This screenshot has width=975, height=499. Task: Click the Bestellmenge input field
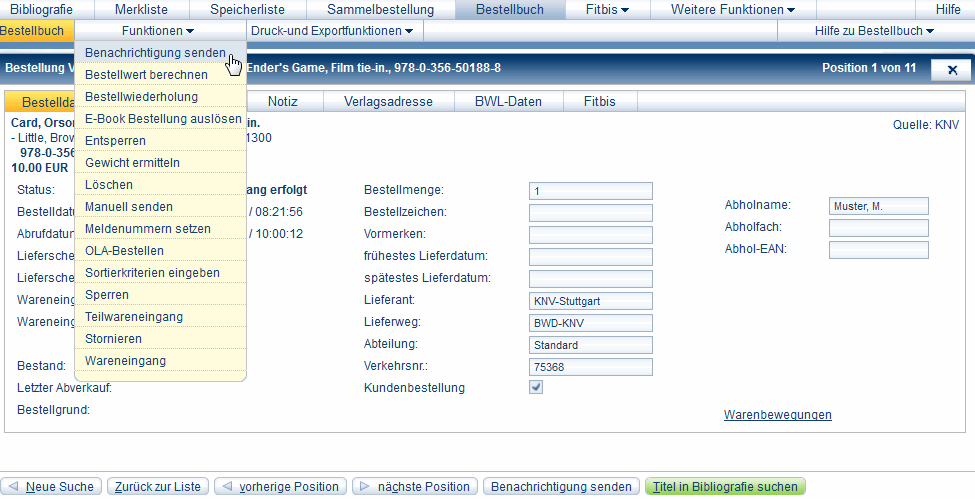coord(590,191)
